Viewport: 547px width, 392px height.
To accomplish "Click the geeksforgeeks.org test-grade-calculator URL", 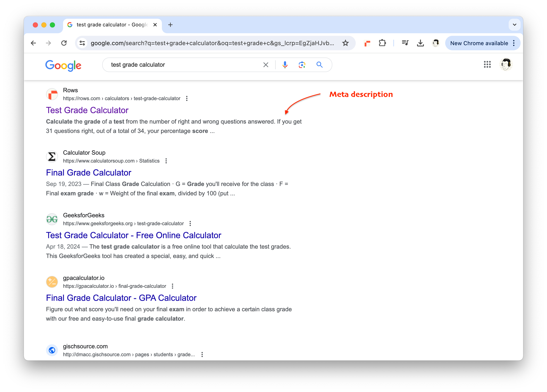I will click(123, 224).
